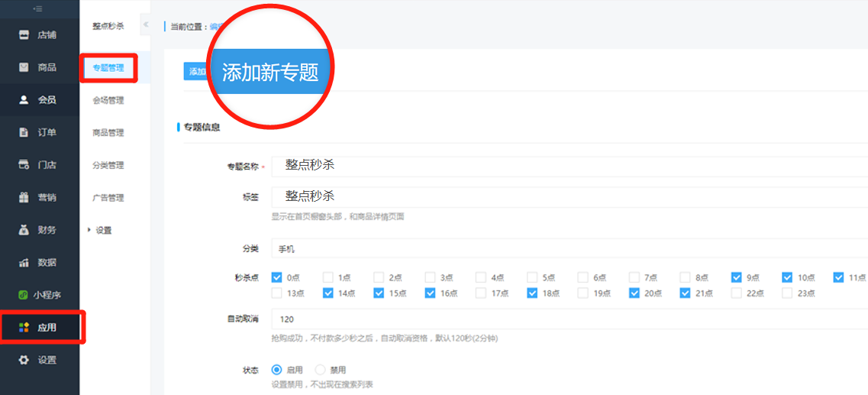
Task: Check the 13点 checkbox
Action: tap(277, 293)
